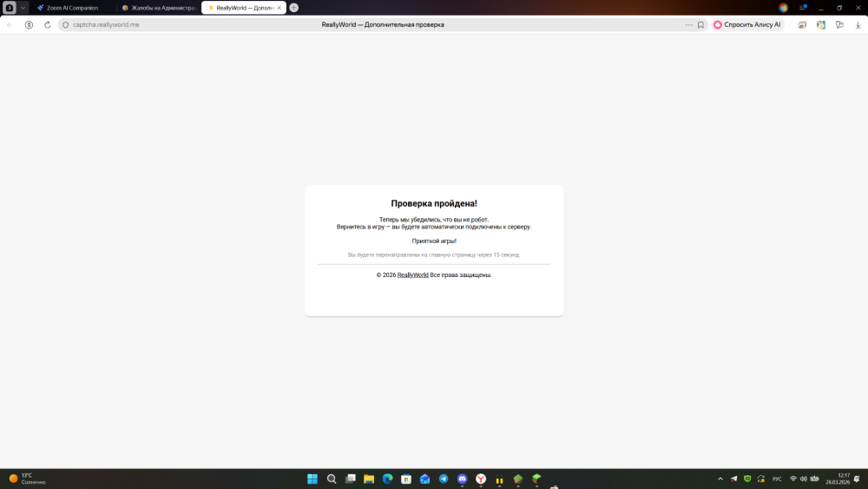Click the green shield tray icon
The width and height of the screenshot is (868, 489).
pyautogui.click(x=747, y=479)
